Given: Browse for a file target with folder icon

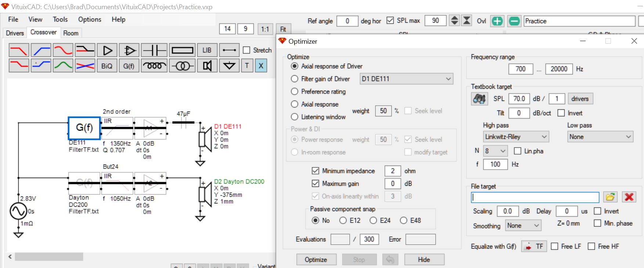Looking at the screenshot, I should click(x=610, y=197).
